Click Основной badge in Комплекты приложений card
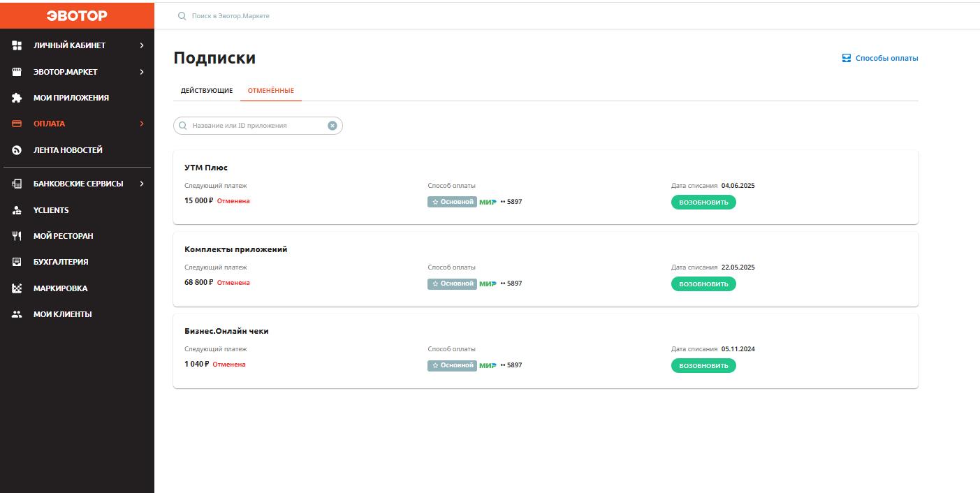Image resolution: width=980 pixels, height=493 pixels. pyautogui.click(x=452, y=284)
